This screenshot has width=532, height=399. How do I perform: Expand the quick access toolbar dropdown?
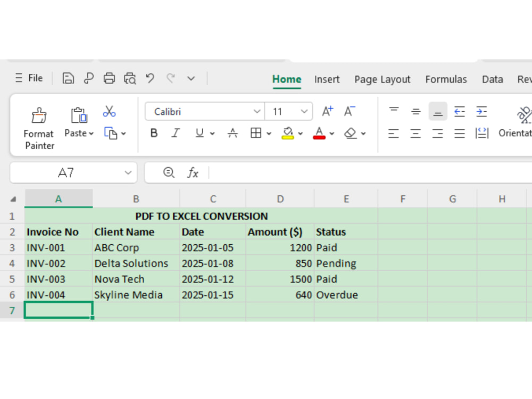[191, 79]
